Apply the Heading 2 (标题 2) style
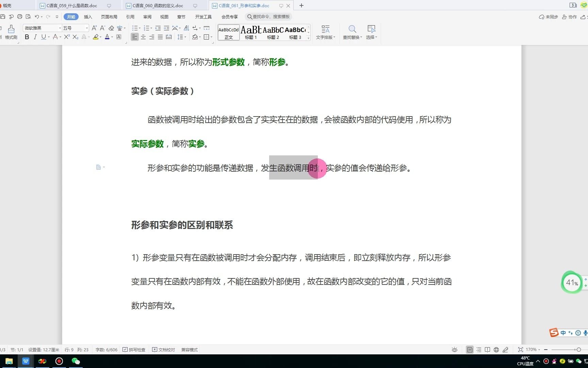The image size is (588, 368). 273,32
